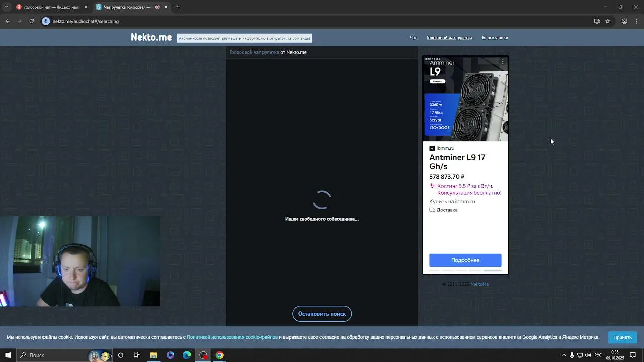Screen dimensions: 644x362
Task: Open a new browser tab
Action: coord(178,7)
